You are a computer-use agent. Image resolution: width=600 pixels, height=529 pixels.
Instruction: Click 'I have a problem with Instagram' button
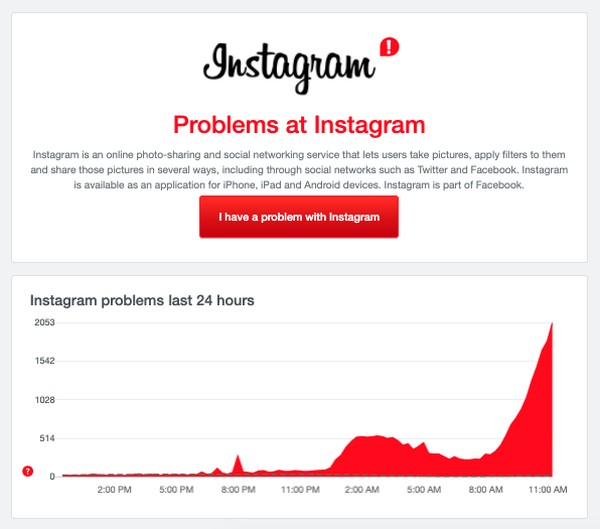(299, 217)
